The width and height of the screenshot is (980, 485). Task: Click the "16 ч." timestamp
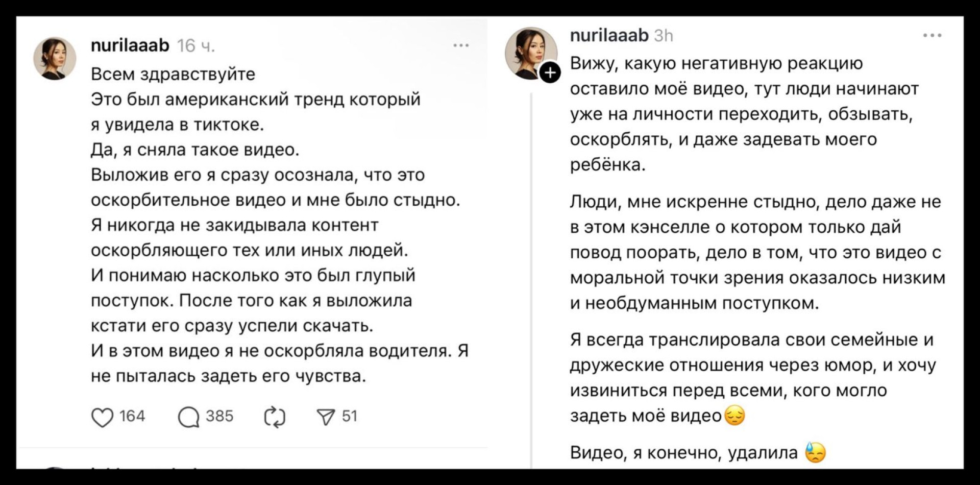point(196,46)
